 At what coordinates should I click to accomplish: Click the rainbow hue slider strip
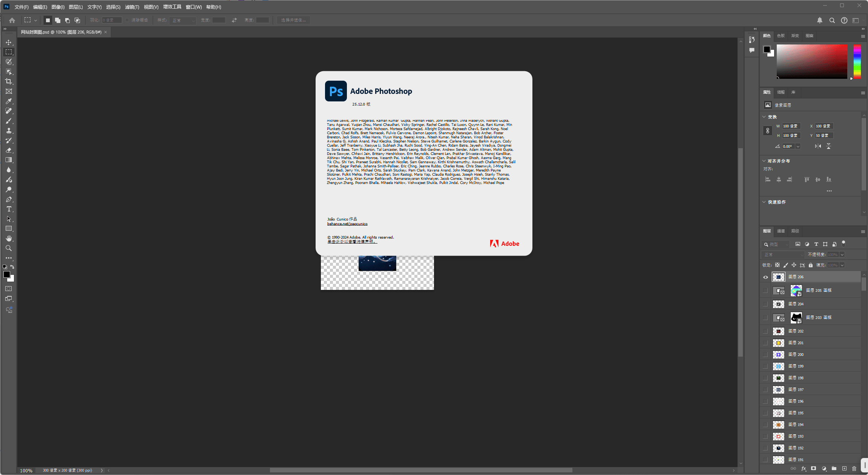tap(857, 62)
